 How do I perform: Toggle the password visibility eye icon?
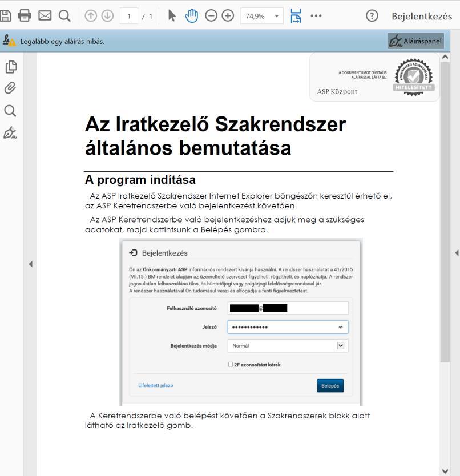[x=341, y=327]
